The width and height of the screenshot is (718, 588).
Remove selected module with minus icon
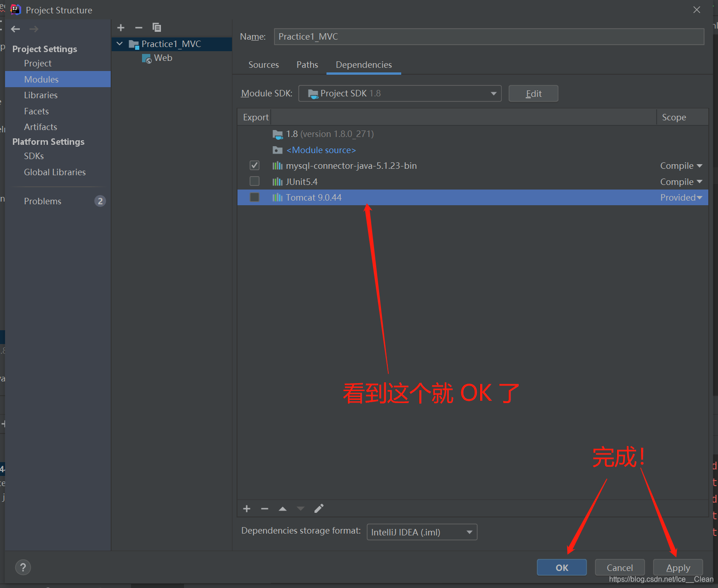[x=139, y=28]
